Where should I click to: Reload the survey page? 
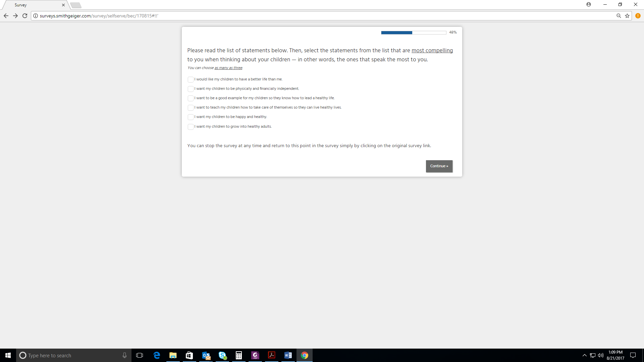[25, 16]
